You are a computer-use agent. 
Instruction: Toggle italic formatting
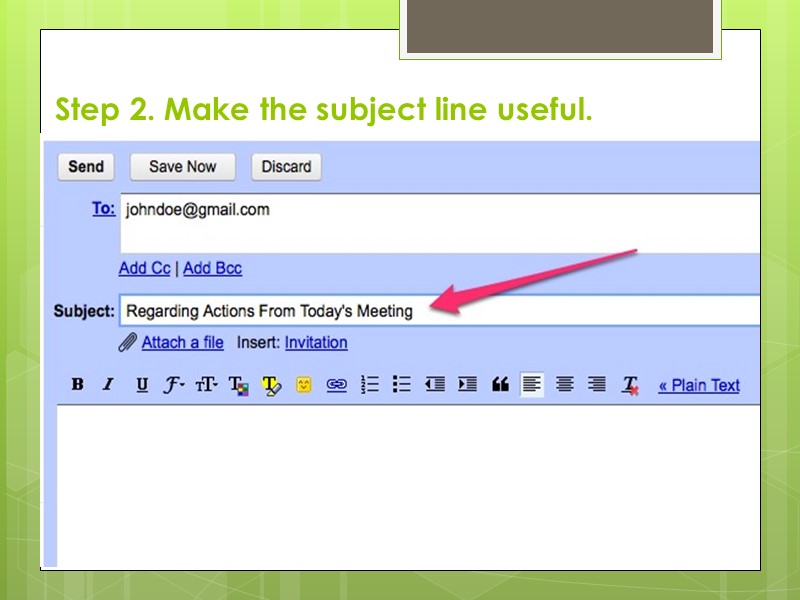(107, 385)
